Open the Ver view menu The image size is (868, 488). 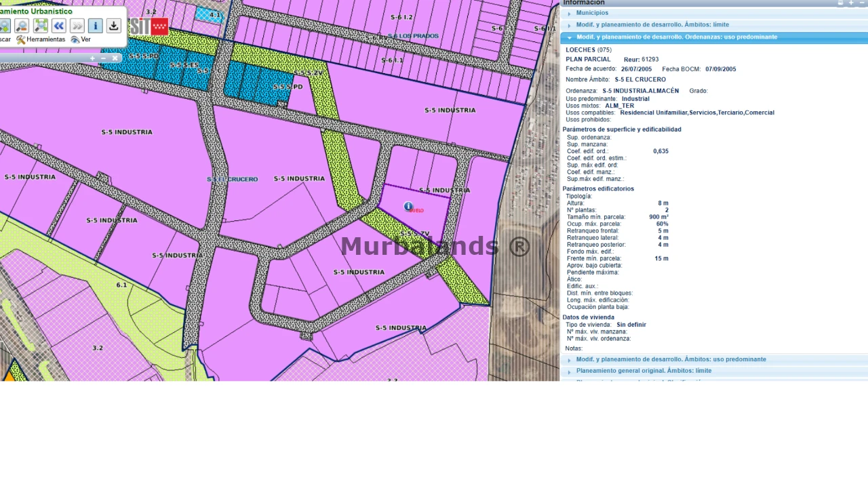[x=81, y=40]
